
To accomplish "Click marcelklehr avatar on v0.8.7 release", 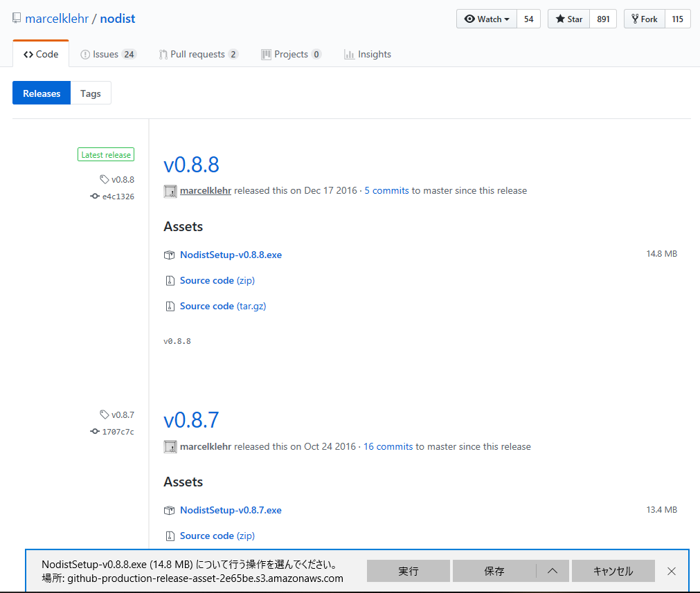I will [x=170, y=446].
